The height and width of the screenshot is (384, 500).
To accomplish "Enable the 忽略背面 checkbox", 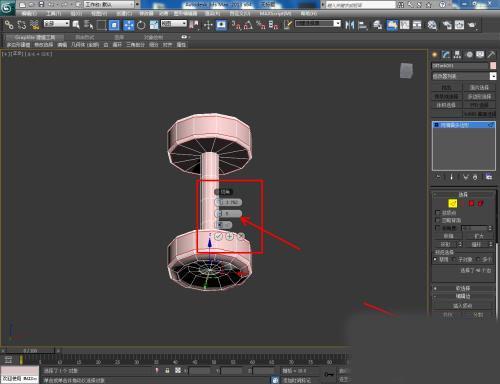I will (438, 220).
